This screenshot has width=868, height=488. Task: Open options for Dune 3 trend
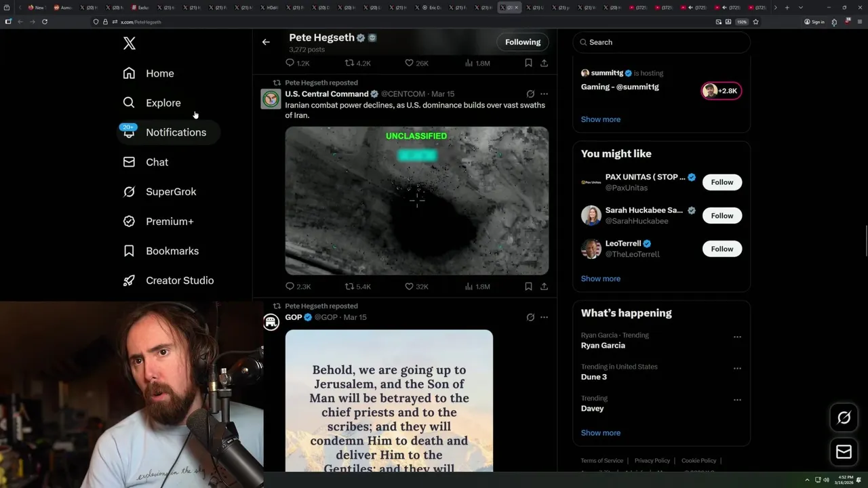click(737, 369)
